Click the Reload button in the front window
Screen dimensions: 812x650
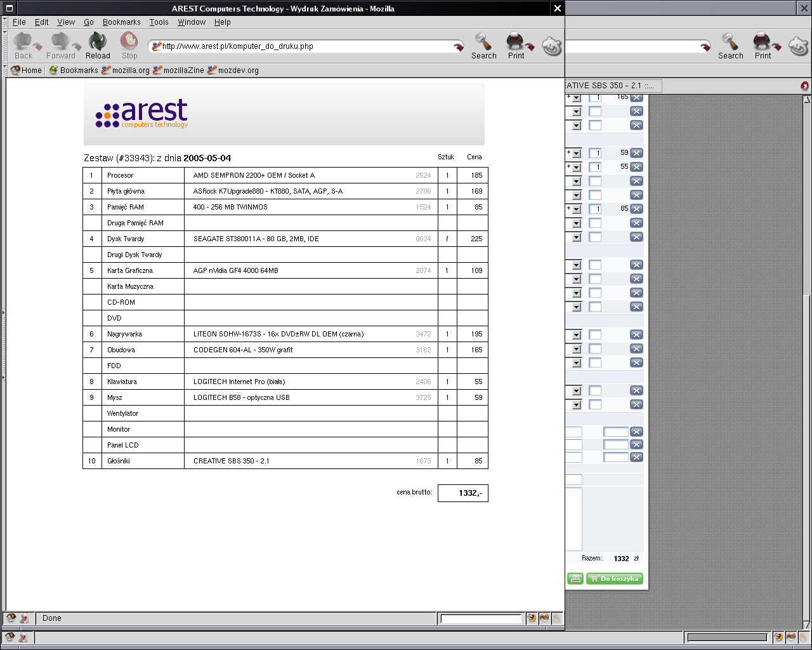coord(98,46)
